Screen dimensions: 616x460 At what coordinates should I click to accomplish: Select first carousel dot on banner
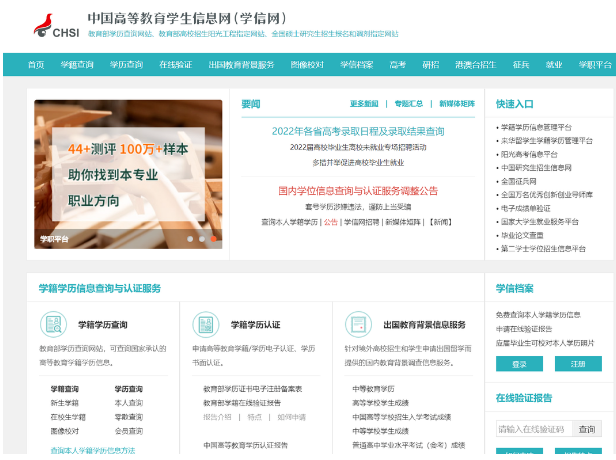[190, 239]
